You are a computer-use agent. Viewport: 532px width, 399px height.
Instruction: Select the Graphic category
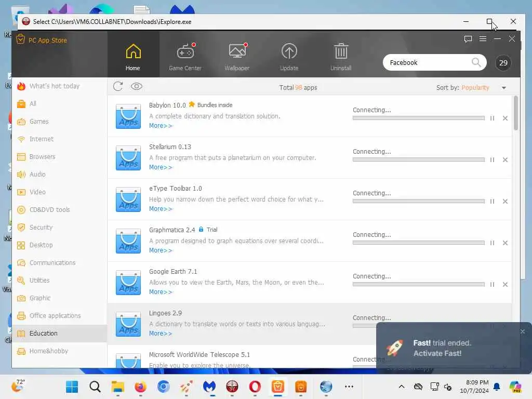click(59, 298)
